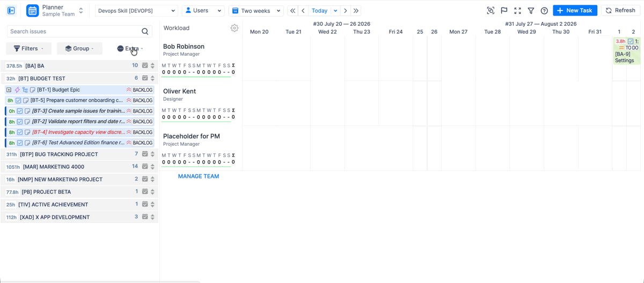Click the calendar icon on BUDGET TEST row
The width and height of the screenshot is (644, 283).
145,78
